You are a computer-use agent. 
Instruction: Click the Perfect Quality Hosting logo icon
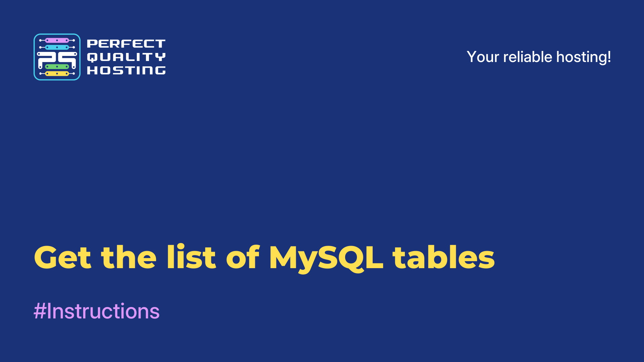coord(57,57)
